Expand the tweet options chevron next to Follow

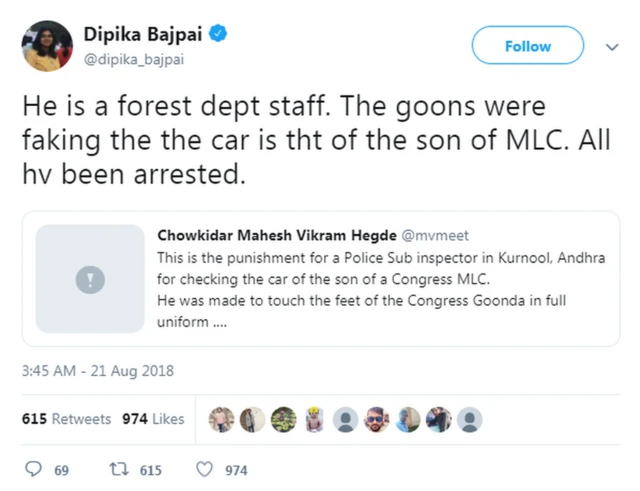[x=612, y=46]
